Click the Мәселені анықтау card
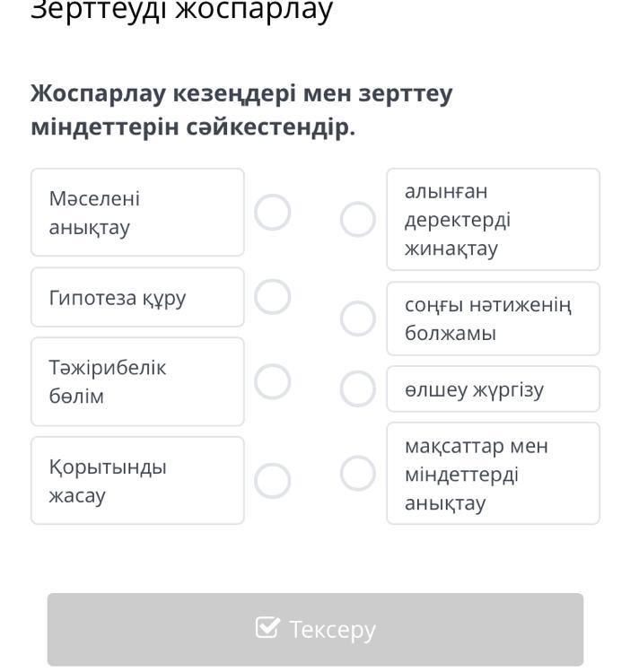Image resolution: width=630 pixels, height=672 pixels. click(137, 213)
